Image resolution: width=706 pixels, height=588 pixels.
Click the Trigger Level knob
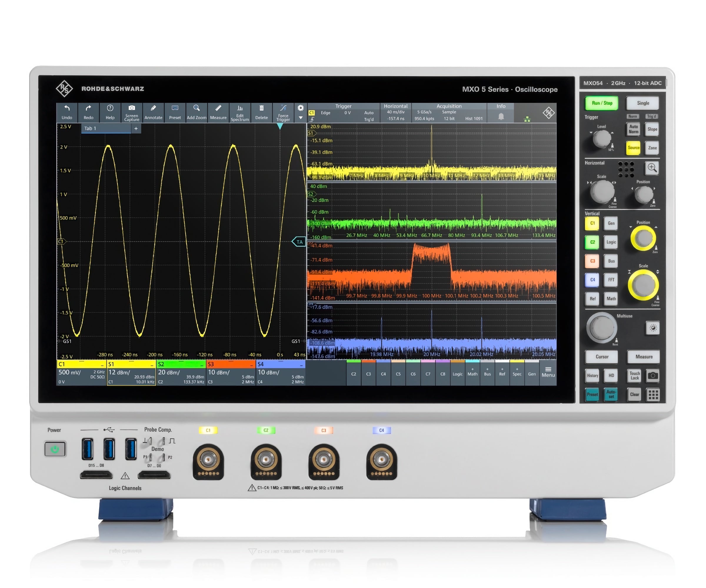(x=602, y=138)
